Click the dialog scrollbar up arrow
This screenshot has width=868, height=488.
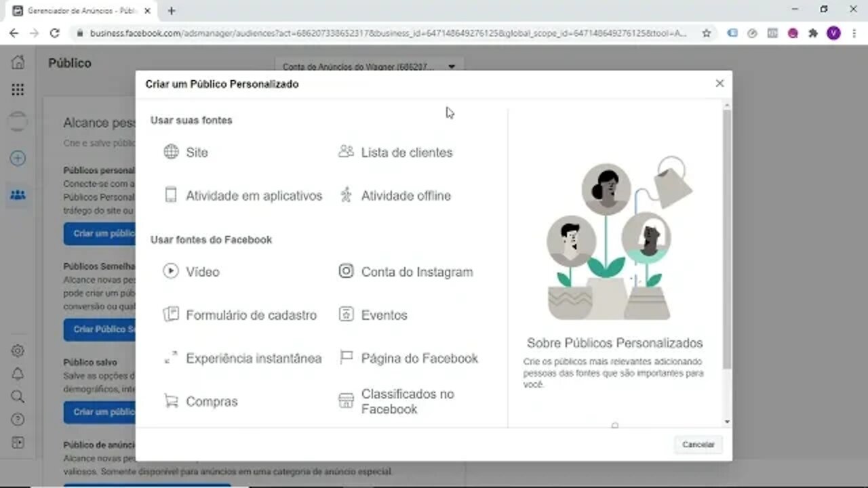[727, 105]
